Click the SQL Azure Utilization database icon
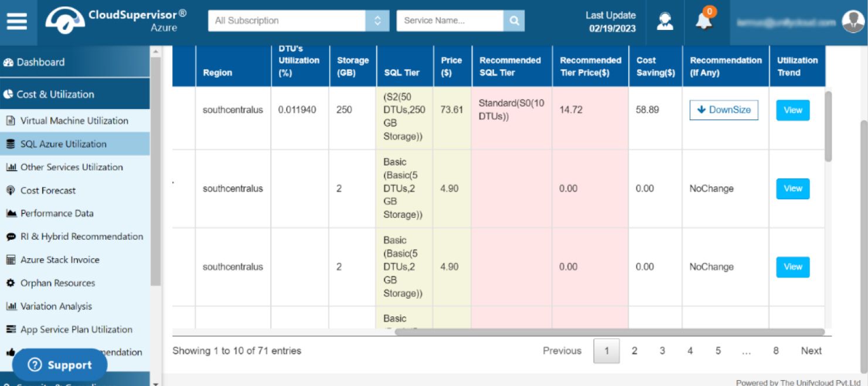This screenshot has height=386, width=868. tap(10, 144)
